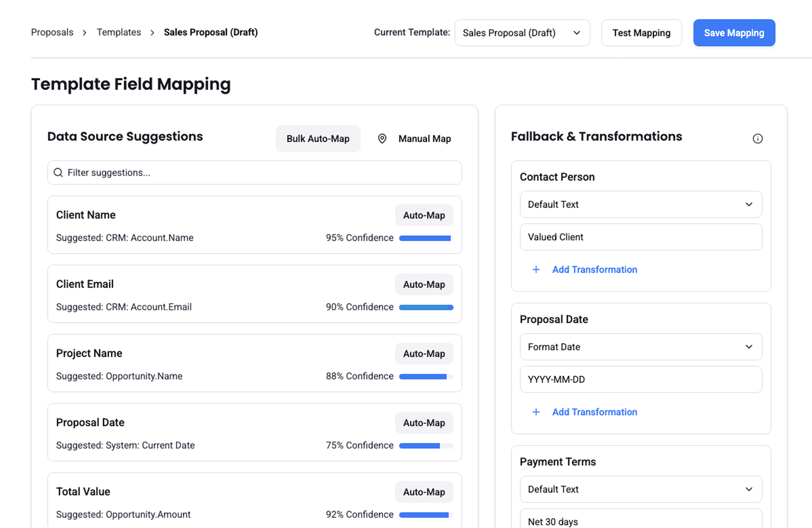Expand Contact Person Default Text dropdown
The image size is (812, 528).
pyautogui.click(x=640, y=204)
